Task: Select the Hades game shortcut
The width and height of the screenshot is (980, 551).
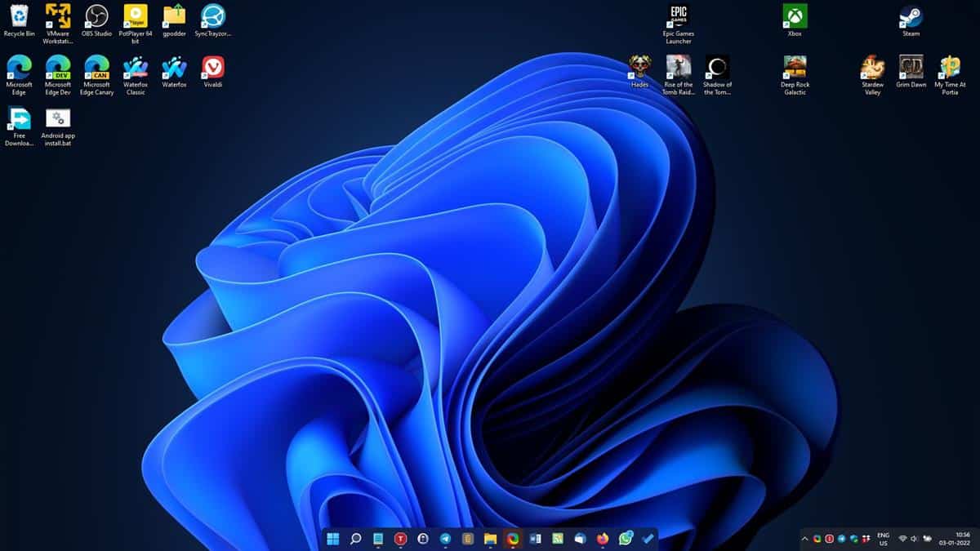Action: tap(639, 72)
